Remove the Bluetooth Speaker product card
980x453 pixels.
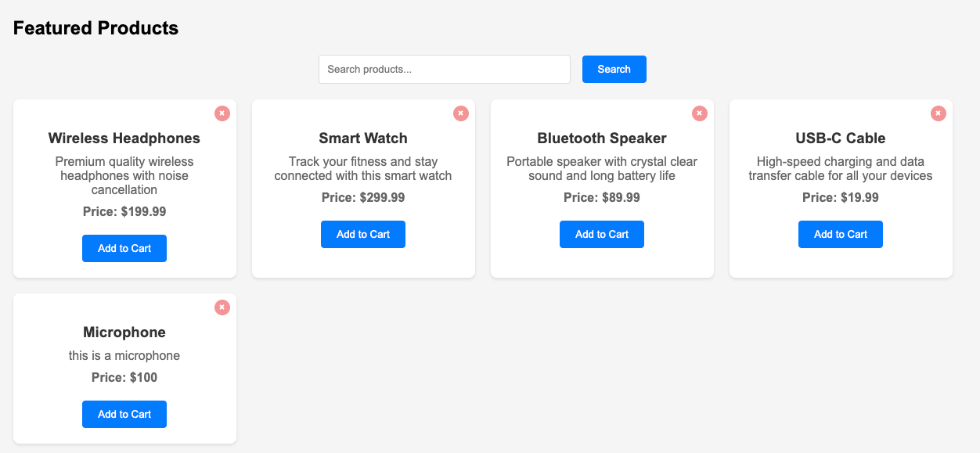click(x=699, y=113)
